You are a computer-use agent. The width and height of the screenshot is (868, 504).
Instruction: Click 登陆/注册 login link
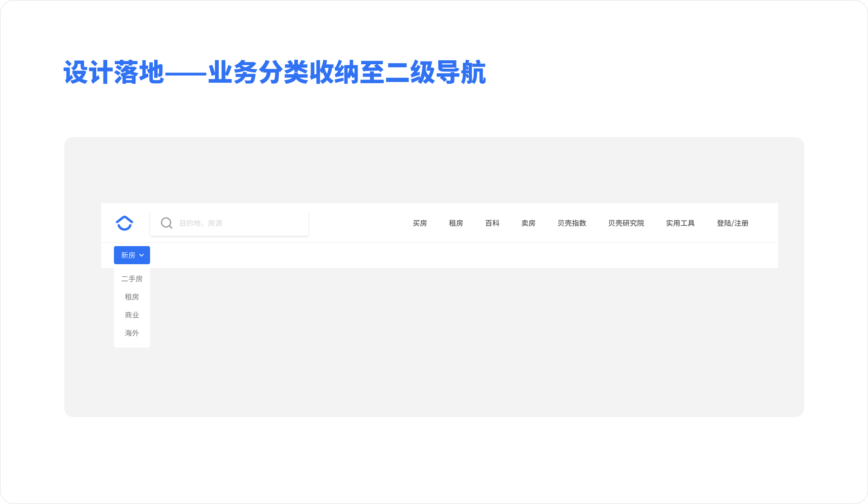click(x=732, y=223)
